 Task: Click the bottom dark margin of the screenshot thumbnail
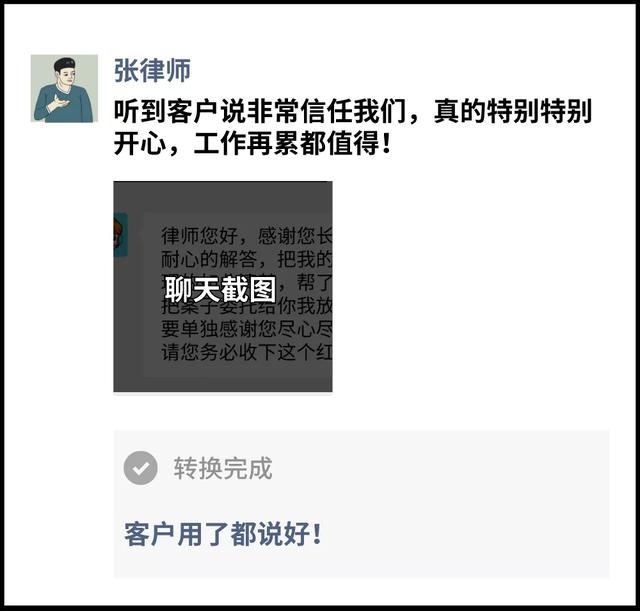(x=223, y=384)
